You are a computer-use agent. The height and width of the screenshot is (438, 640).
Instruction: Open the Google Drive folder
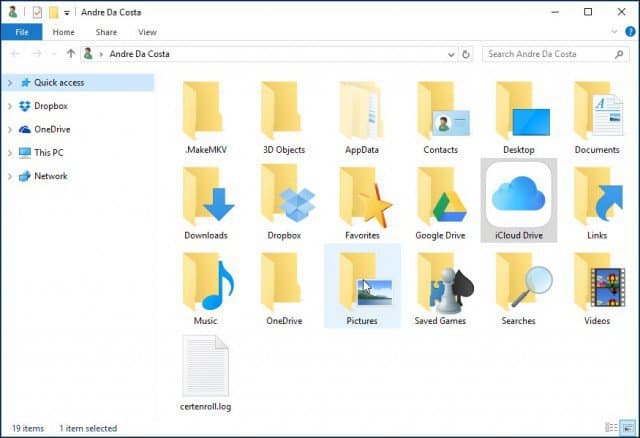pyautogui.click(x=440, y=203)
